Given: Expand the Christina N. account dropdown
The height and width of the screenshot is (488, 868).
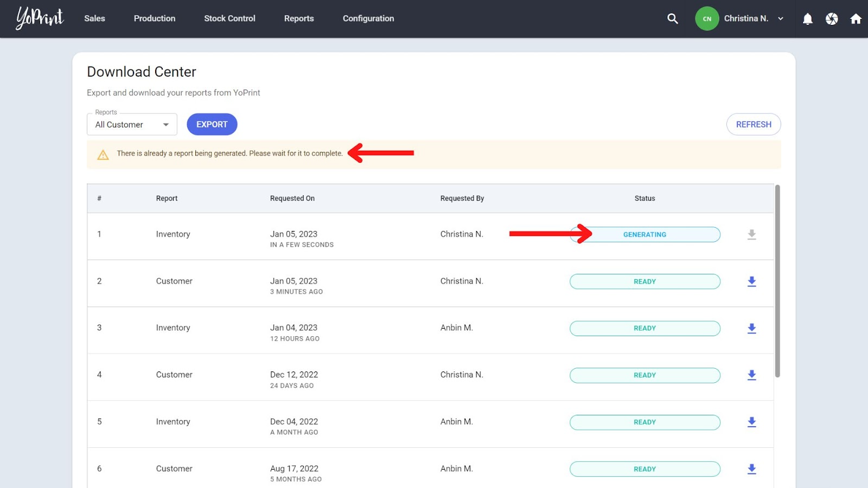Looking at the screenshot, I should 754,18.
